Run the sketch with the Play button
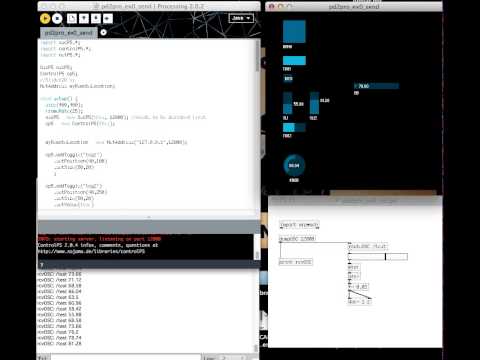 pos(45,19)
